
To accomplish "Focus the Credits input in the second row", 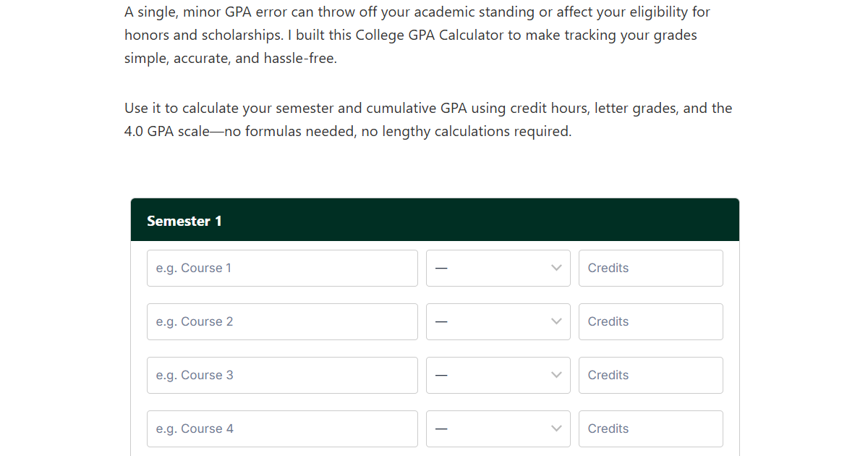I will point(650,321).
